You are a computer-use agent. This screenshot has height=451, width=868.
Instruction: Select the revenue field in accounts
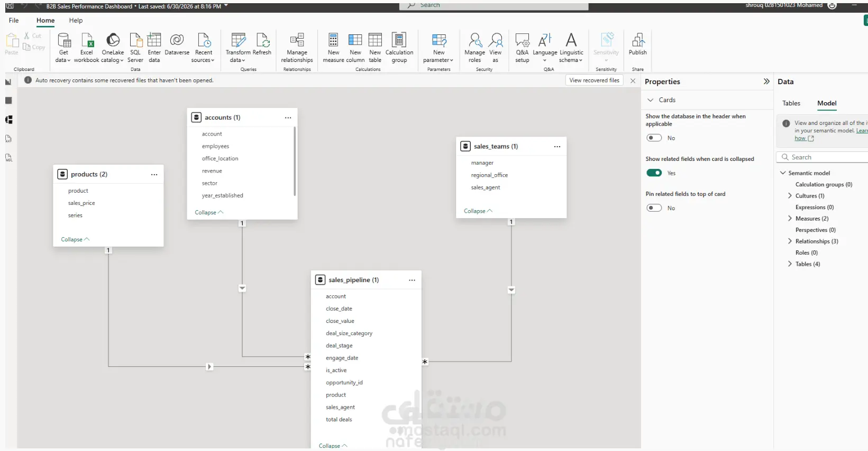tap(212, 171)
